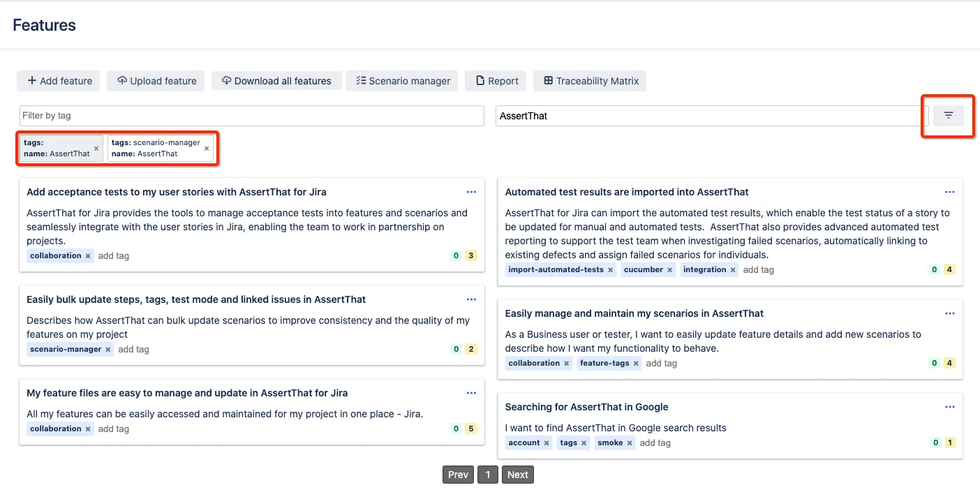
Task: Click 'add tag' on 'Automated test results' card
Action: (x=758, y=270)
